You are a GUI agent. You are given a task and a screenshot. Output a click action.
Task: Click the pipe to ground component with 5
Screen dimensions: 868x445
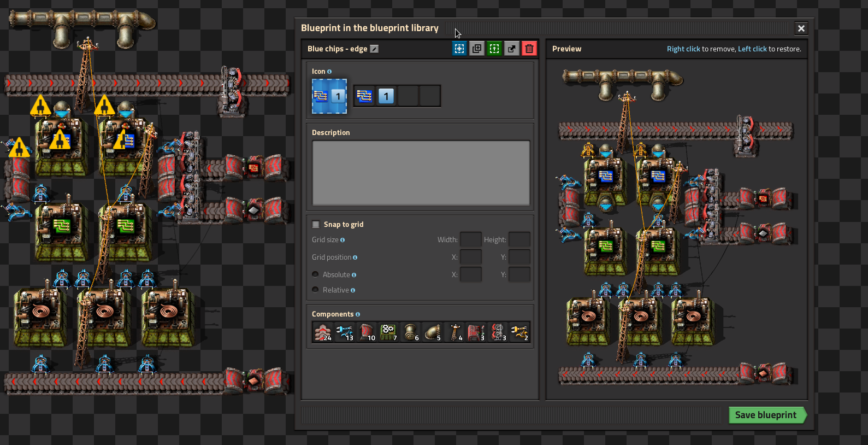(x=432, y=332)
